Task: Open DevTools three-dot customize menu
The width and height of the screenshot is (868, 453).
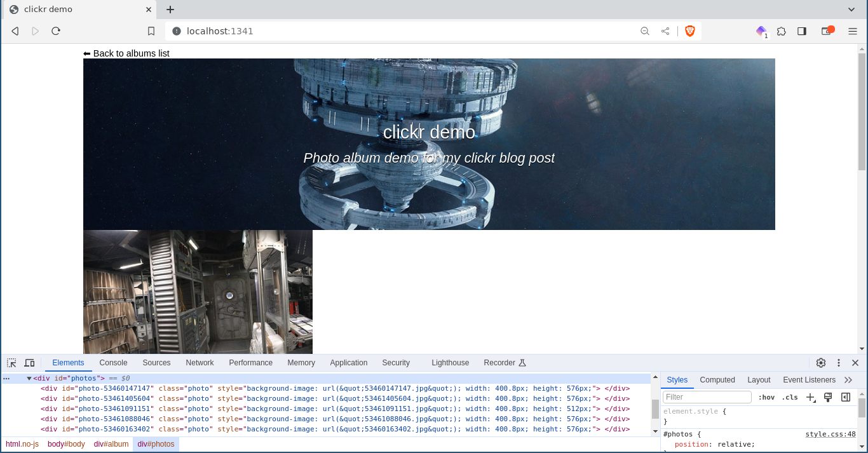Action: [x=839, y=363]
